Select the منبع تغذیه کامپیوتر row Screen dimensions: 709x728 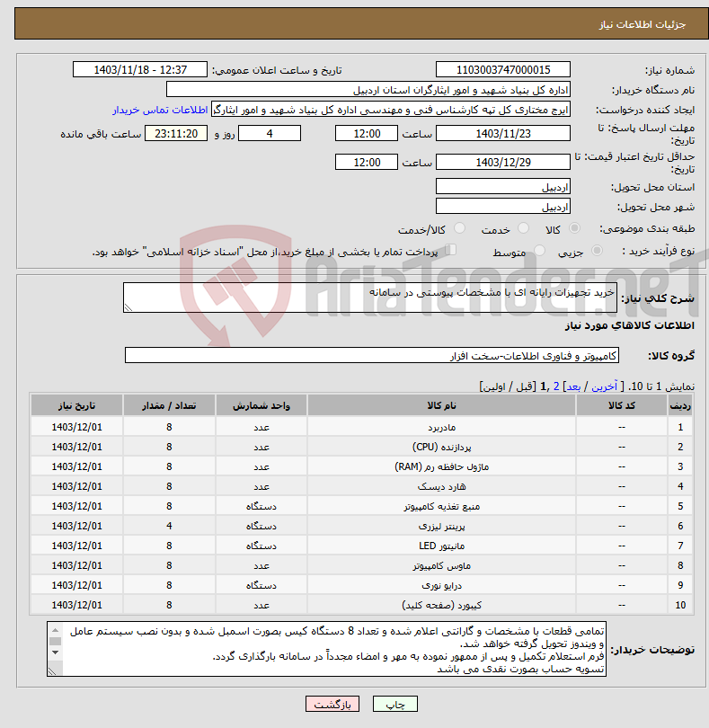362,506
